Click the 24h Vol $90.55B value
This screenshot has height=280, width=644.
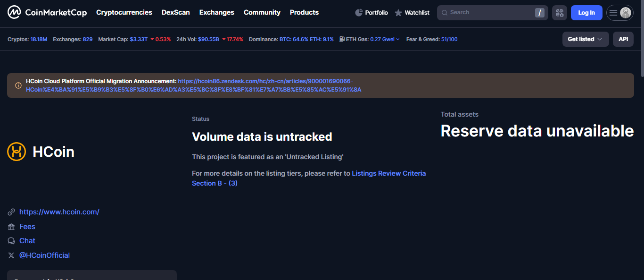[x=208, y=39]
